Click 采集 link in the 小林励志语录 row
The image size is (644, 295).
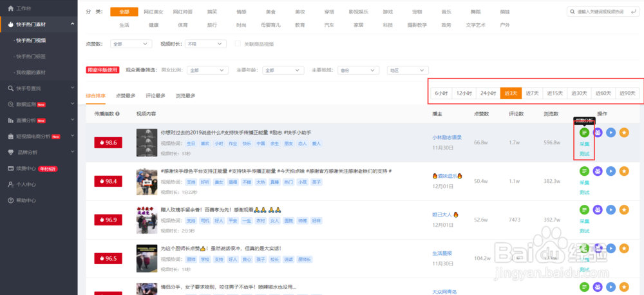pyautogui.click(x=585, y=144)
